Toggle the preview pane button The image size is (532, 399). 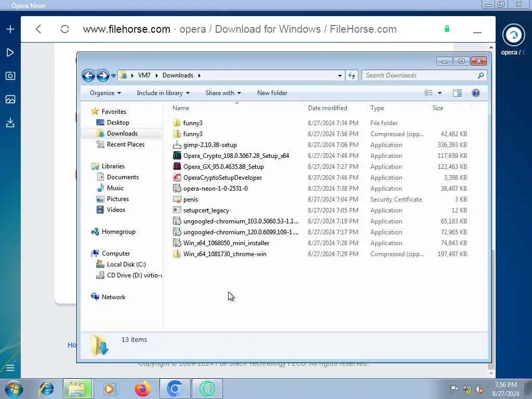point(457,93)
